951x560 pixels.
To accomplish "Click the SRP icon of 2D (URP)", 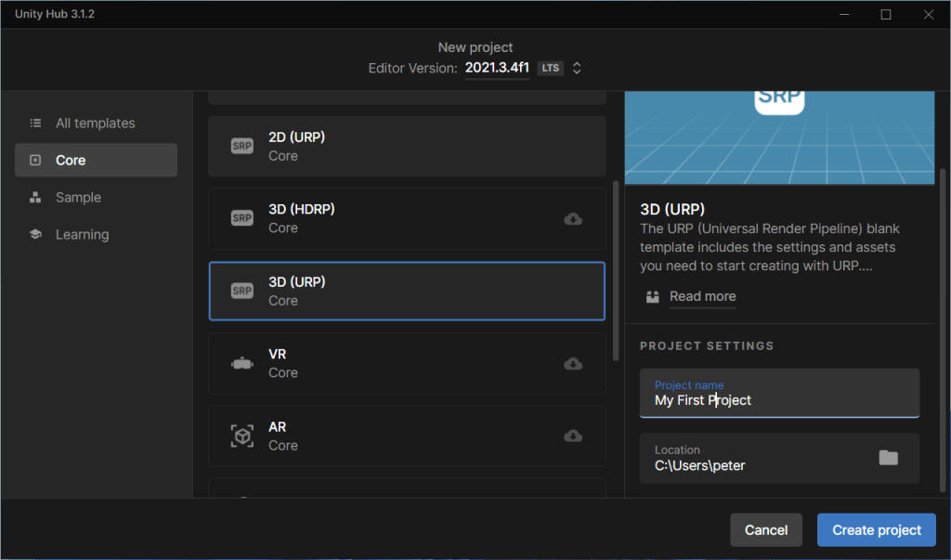I will [x=241, y=147].
